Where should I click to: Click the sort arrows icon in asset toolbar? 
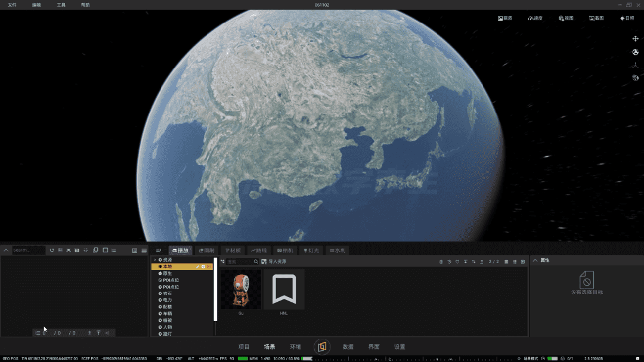coord(473,262)
